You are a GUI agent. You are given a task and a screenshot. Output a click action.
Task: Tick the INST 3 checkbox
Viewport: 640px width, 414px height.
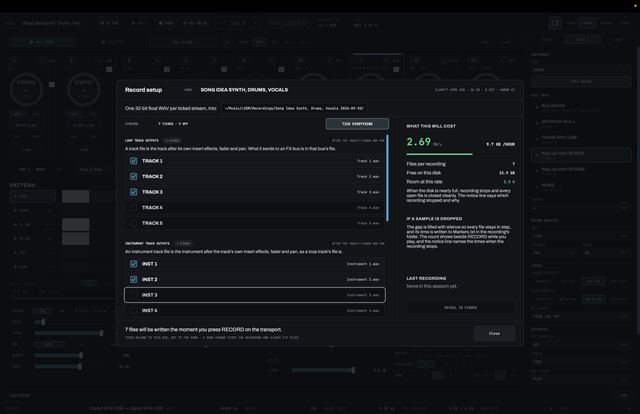133,295
